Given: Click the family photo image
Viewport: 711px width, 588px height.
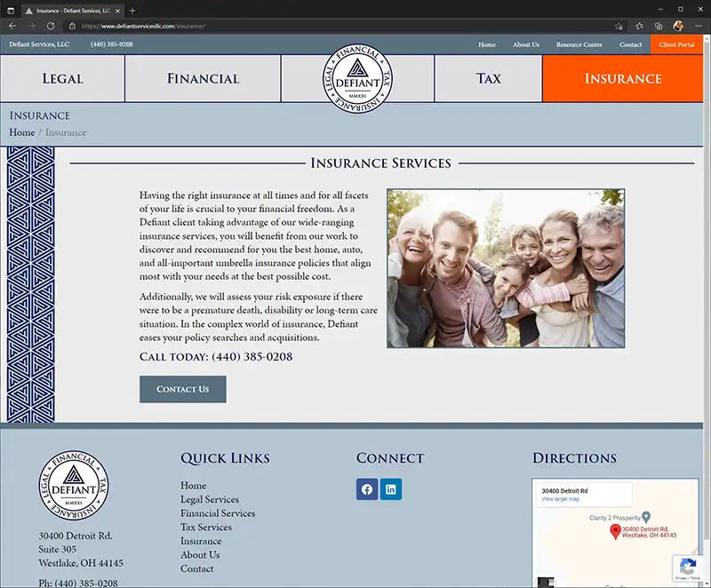Looking at the screenshot, I should tap(506, 268).
